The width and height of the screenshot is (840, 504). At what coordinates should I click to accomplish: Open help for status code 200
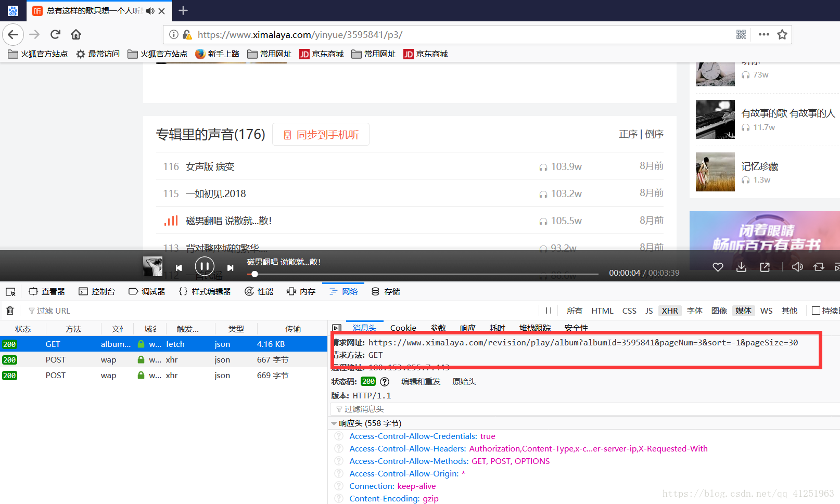385,381
